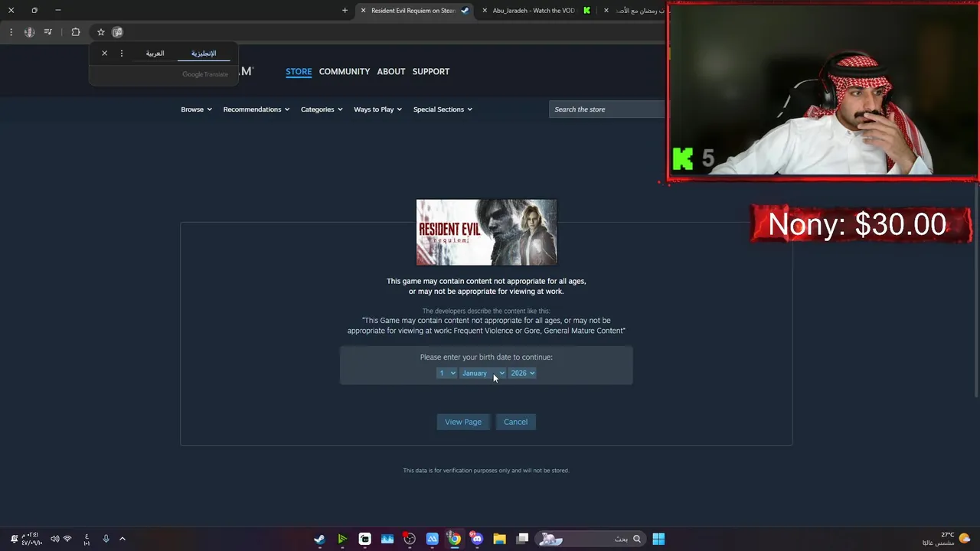Open the COMMUNITY menu item
Screen dimensions: 980x551
tap(345, 71)
